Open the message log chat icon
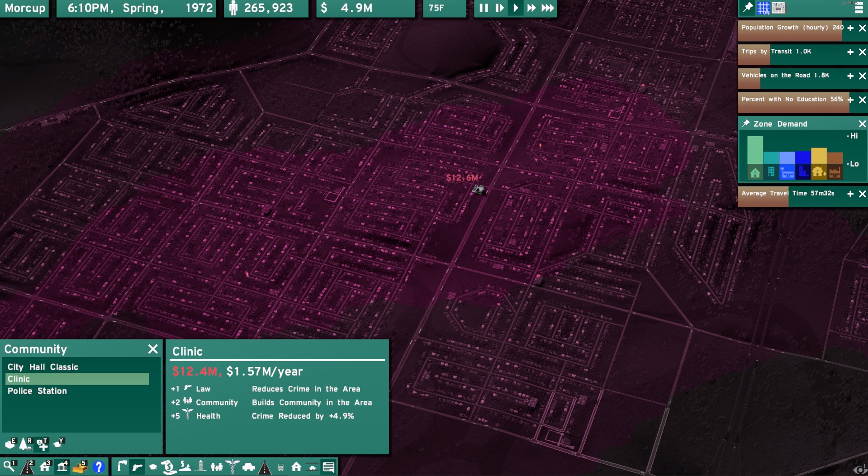The width and height of the screenshot is (868, 476). (x=329, y=466)
